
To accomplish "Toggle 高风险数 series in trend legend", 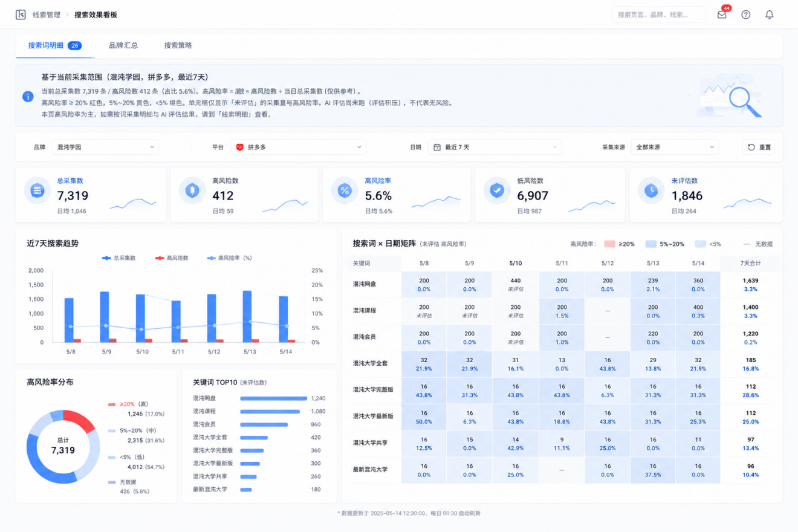I will [172, 258].
